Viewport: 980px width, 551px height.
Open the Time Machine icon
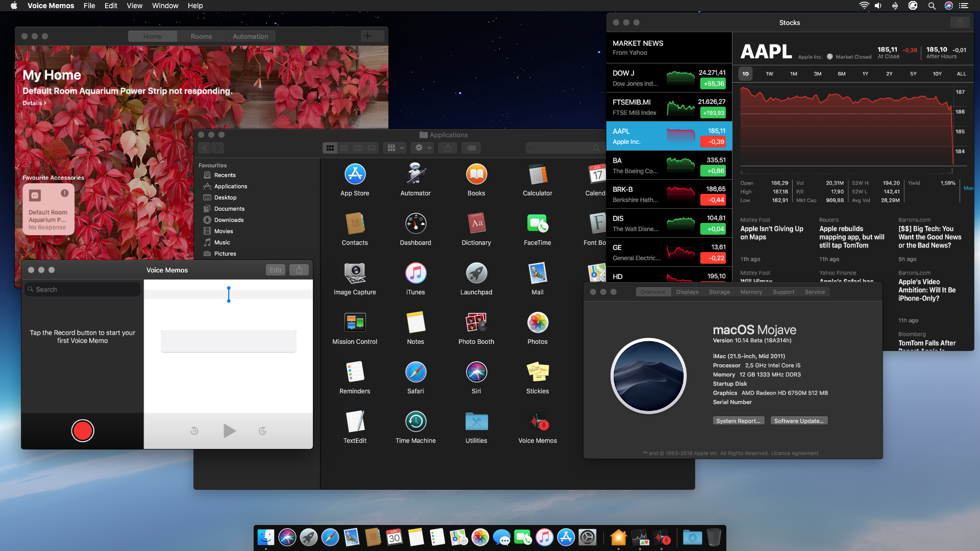coord(415,422)
